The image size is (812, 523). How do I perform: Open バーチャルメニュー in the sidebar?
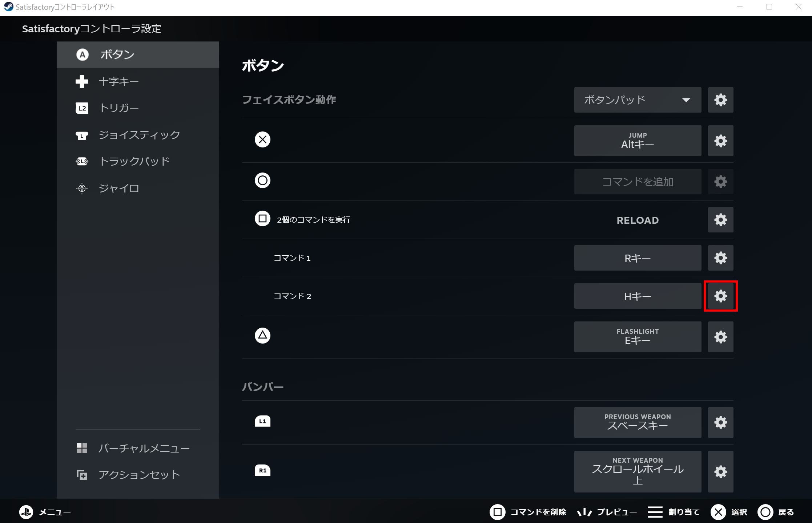click(138, 448)
